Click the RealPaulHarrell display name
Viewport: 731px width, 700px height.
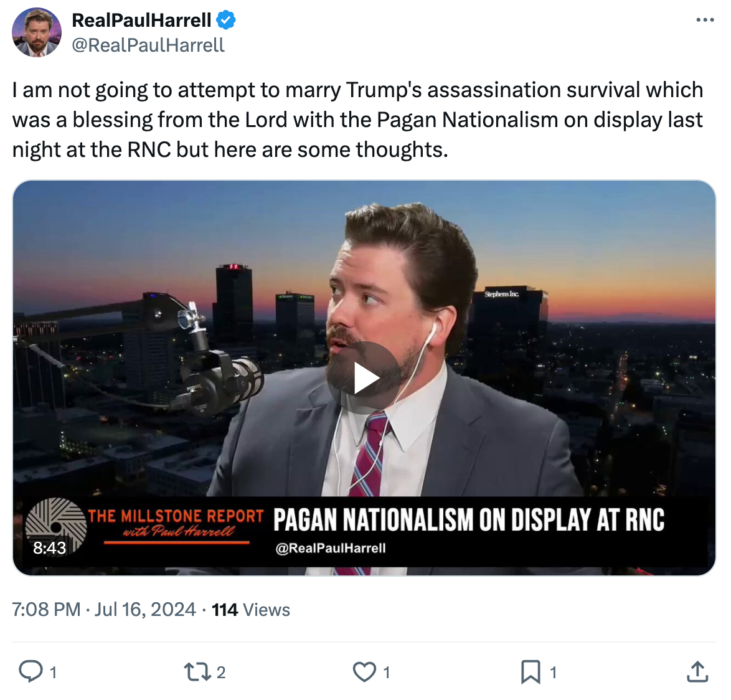(x=142, y=19)
